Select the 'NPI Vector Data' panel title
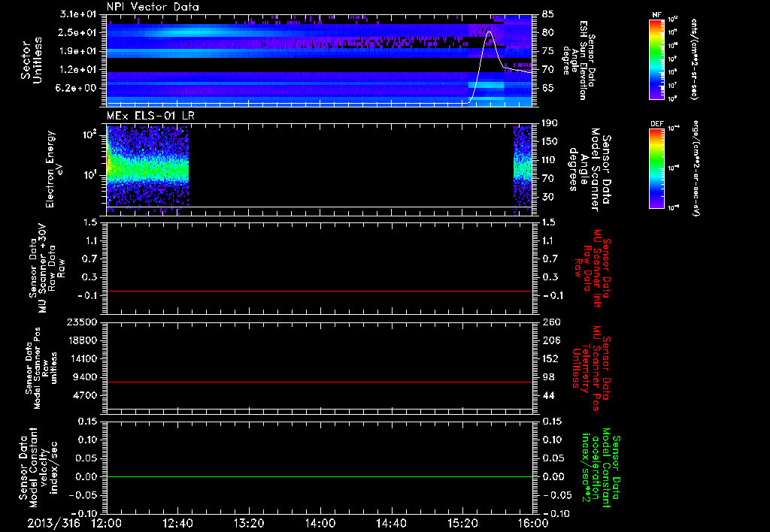The height and width of the screenshot is (532, 770). pos(153,7)
